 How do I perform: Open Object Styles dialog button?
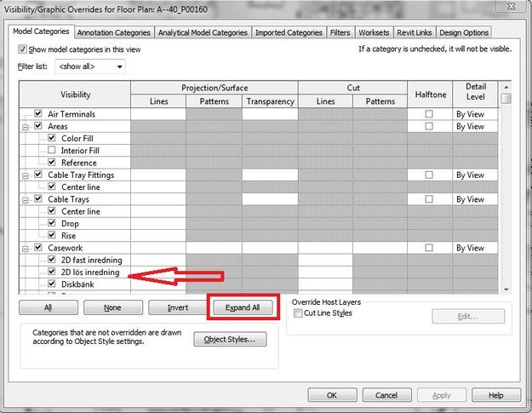230,340
